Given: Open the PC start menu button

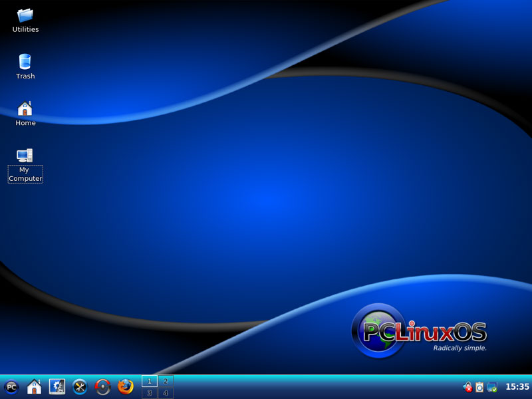Looking at the screenshot, I should 11,387.
